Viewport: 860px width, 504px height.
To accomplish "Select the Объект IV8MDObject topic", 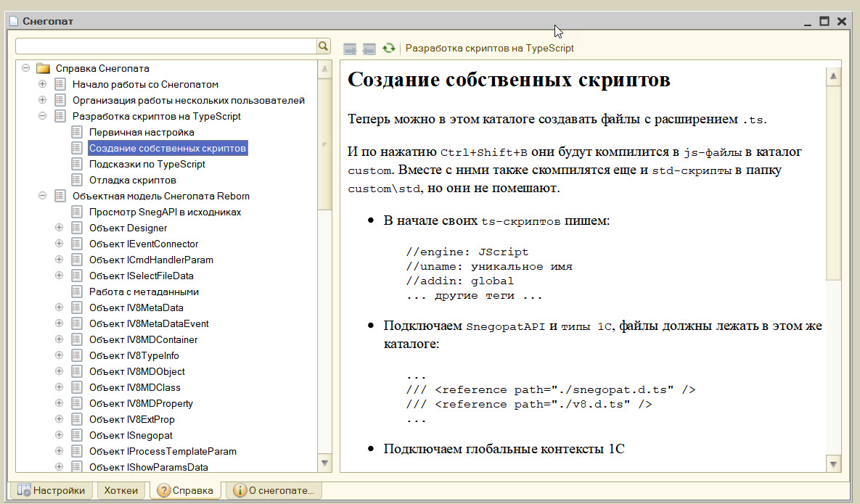I will click(137, 371).
